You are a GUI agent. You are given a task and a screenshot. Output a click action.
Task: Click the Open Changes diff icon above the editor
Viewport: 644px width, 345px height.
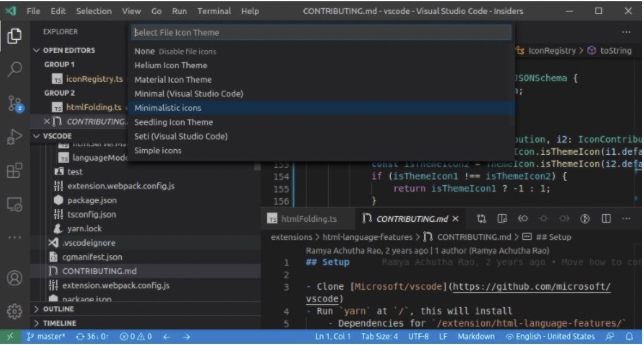(481, 218)
